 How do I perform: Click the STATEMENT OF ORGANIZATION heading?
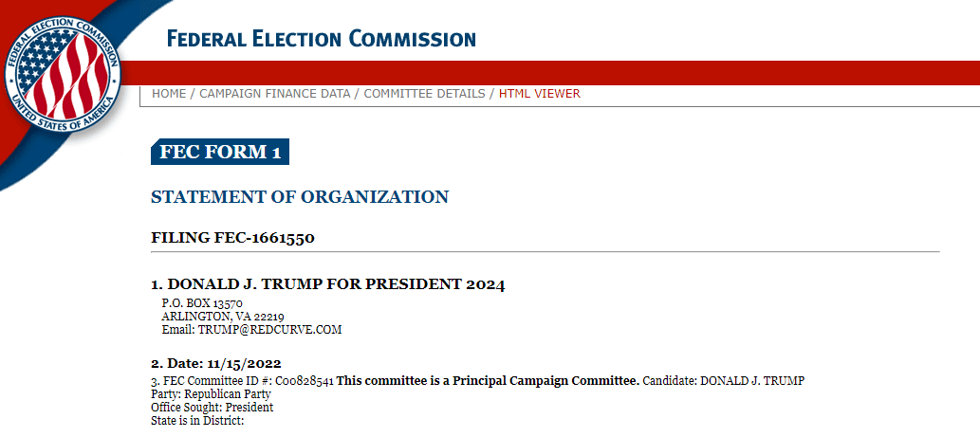point(300,197)
